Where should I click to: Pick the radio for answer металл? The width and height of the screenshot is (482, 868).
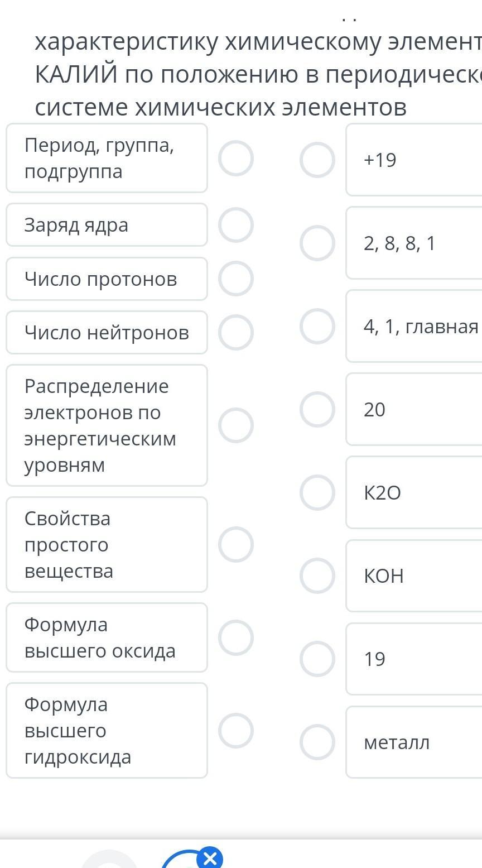[x=317, y=742]
